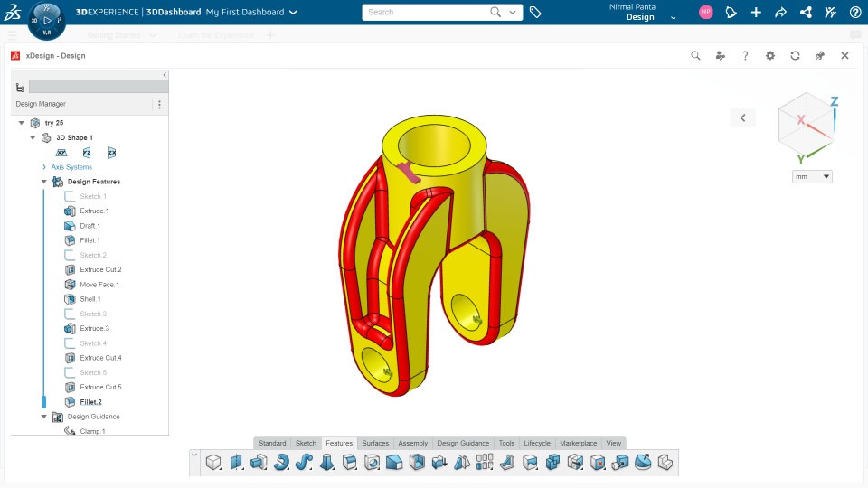868x488 pixels.
Task: Click the YZ plane icon
Action: pyautogui.click(x=87, y=153)
